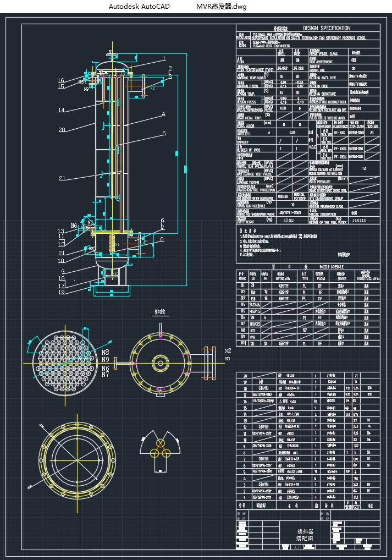Select part callout number 4

[163, 114]
